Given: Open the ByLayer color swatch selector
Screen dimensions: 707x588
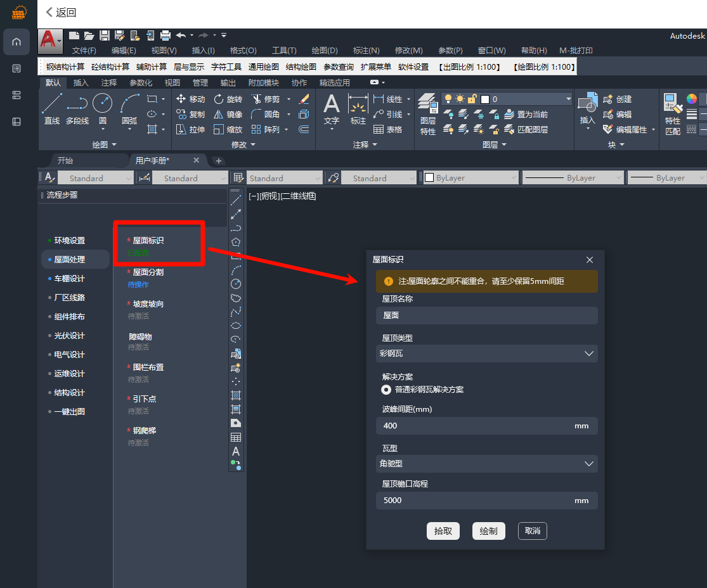Looking at the screenshot, I should click(x=470, y=178).
